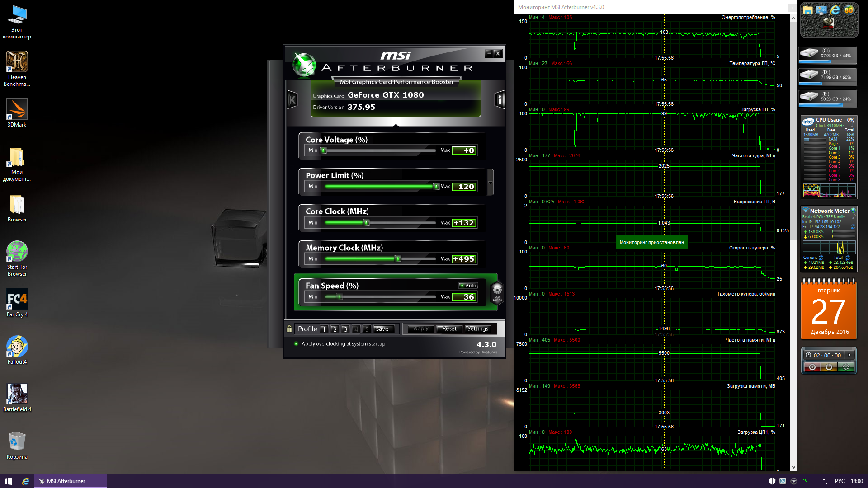Viewport: 868px width, 488px height.
Task: Expand the Power Limit dropdown arrow
Action: click(x=490, y=183)
